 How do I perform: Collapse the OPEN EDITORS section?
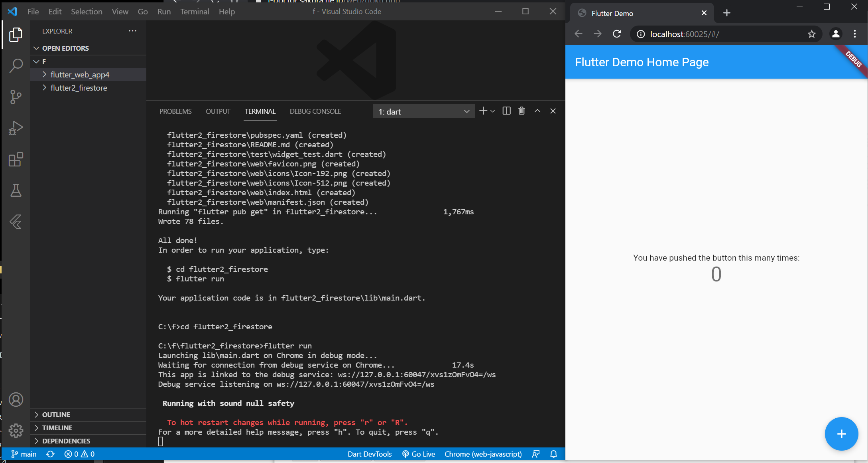tap(65, 48)
